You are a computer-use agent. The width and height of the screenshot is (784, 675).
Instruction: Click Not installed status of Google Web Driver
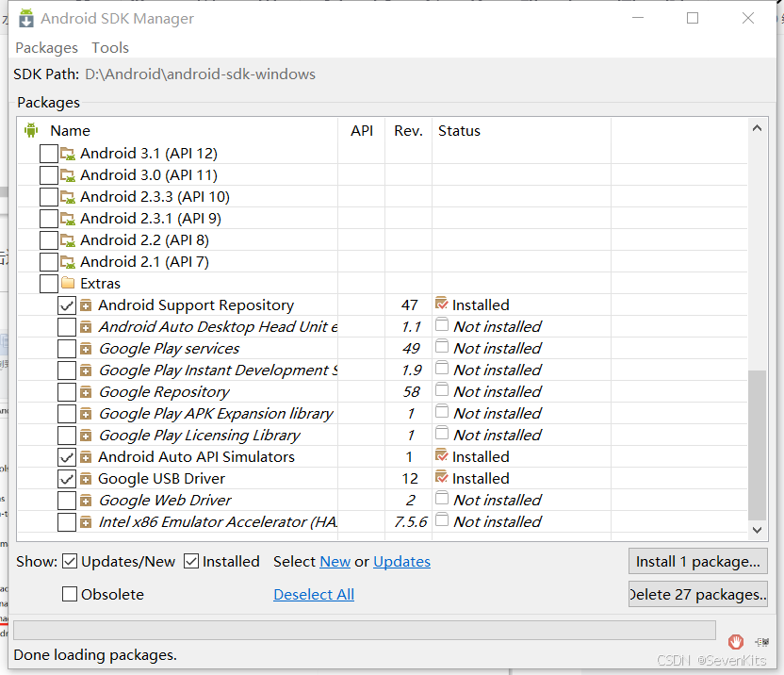coord(497,501)
